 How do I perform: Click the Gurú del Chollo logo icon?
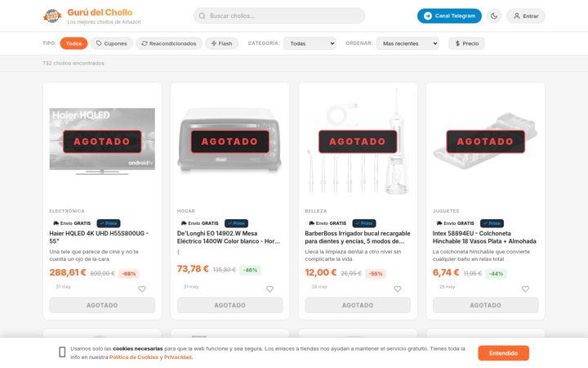pyautogui.click(x=52, y=16)
